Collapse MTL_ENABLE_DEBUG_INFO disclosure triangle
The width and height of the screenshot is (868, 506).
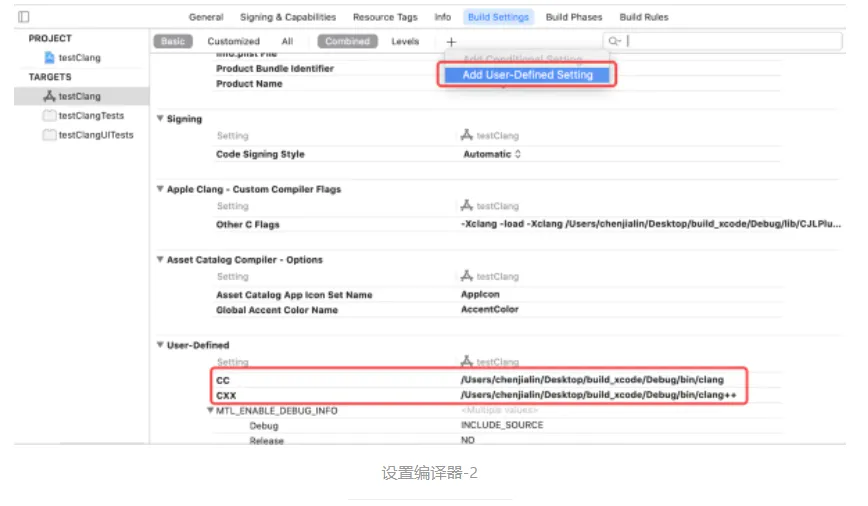[210, 410]
